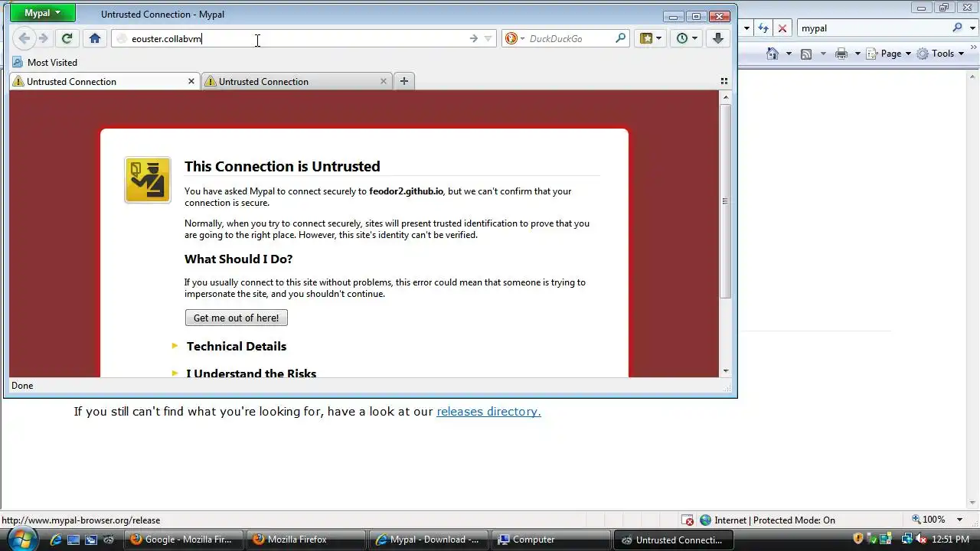Click the releases directory link
The image size is (980, 551).
(488, 411)
